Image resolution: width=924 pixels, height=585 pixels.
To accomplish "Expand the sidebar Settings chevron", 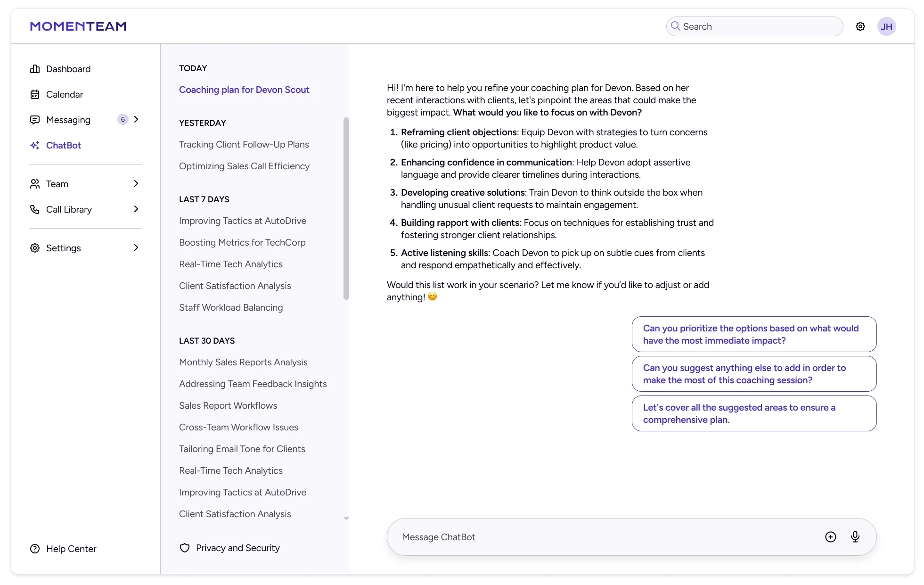I will click(136, 248).
